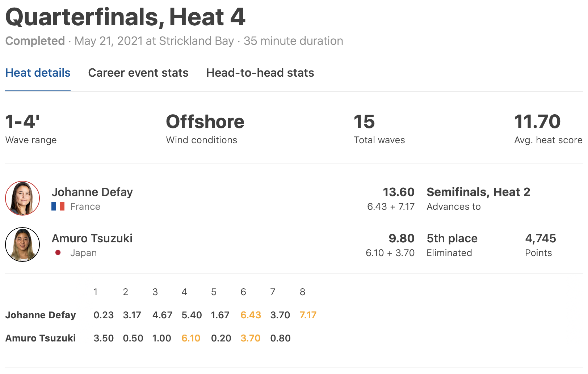Select Defay's highlighted 6.43 wave score
The width and height of the screenshot is (588, 374).
[x=251, y=315]
